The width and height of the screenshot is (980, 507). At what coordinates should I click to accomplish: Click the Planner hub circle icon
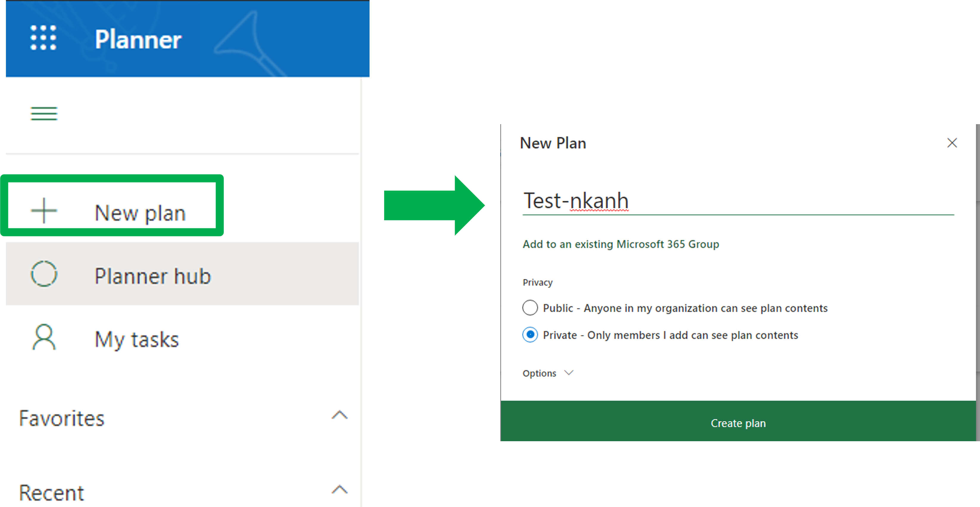[44, 274]
